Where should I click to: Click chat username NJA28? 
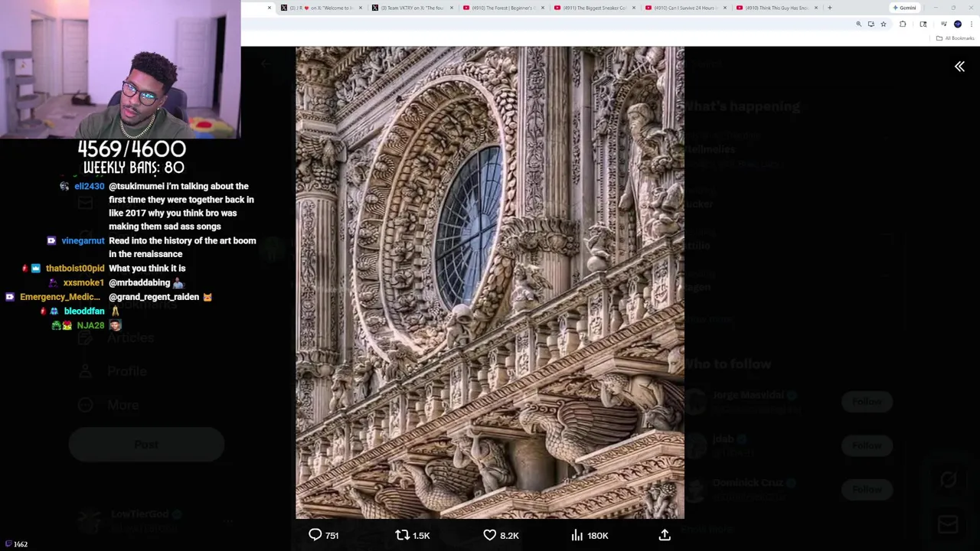point(90,325)
